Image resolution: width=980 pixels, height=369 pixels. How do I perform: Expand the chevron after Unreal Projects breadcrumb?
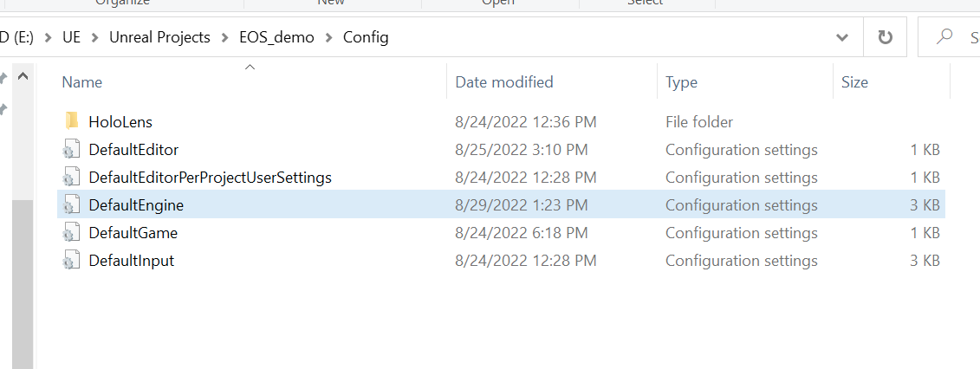(x=225, y=37)
